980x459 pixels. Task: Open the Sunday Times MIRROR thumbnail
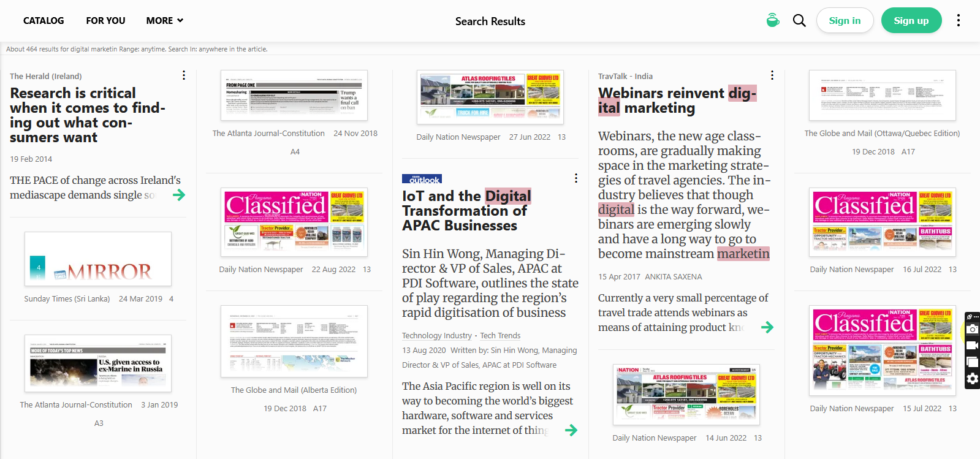coord(98,259)
